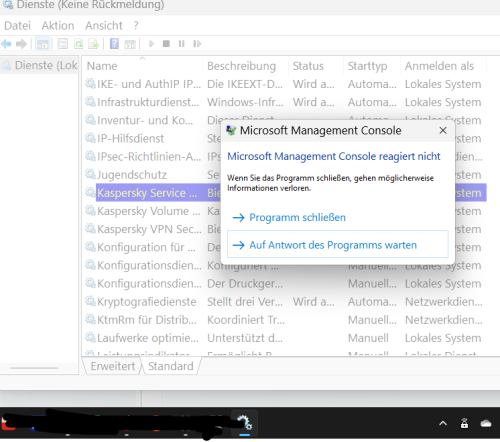Click the OneDrive cloud tray icon
Image resolution: width=500 pixels, height=442 pixels.
(486, 423)
